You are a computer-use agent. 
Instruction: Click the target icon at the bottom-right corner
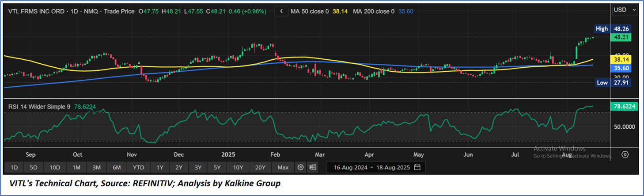(x=625, y=154)
